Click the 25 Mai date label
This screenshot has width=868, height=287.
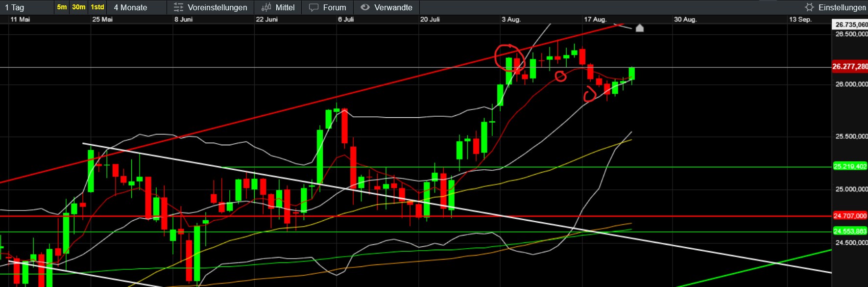102,20
